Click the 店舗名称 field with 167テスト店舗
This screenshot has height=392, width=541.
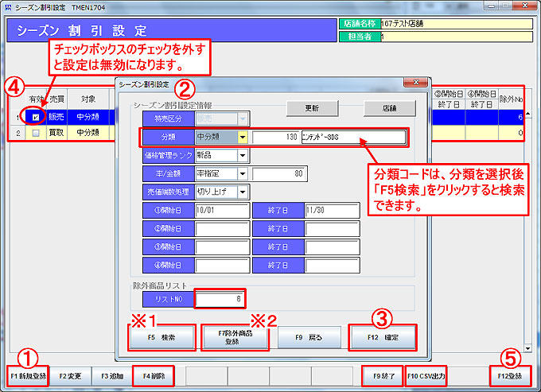pyautogui.click(x=457, y=23)
